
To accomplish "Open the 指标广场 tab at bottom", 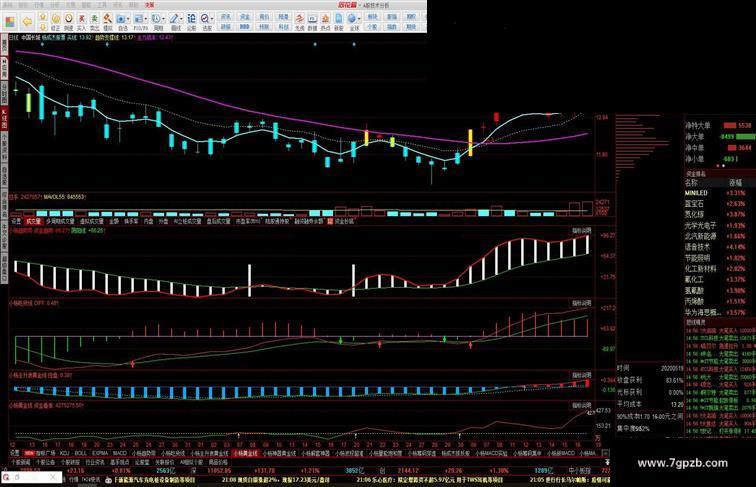I will point(46,453).
